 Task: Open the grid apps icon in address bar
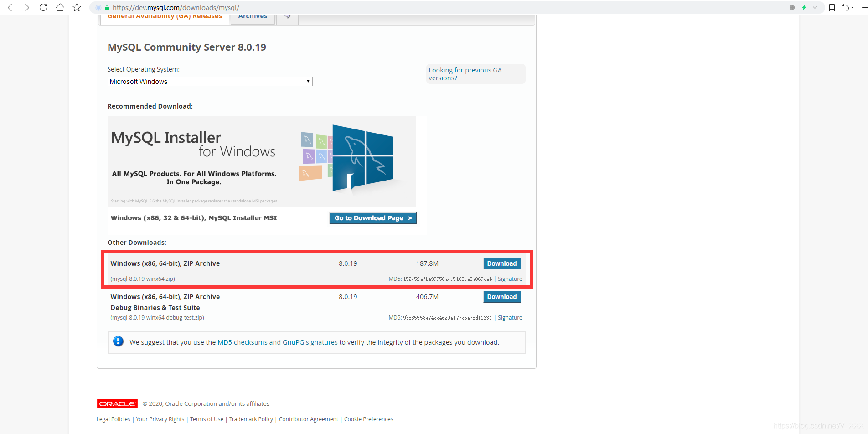coord(792,8)
